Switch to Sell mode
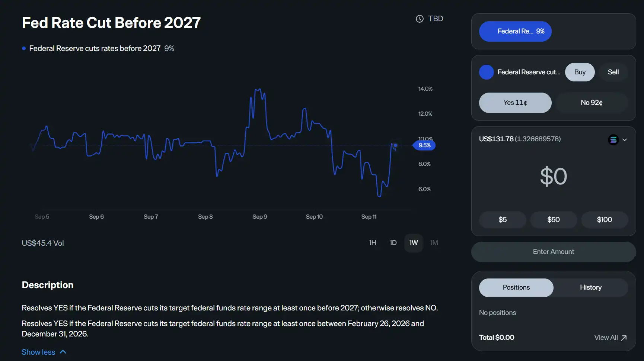The image size is (644, 361). pos(613,72)
